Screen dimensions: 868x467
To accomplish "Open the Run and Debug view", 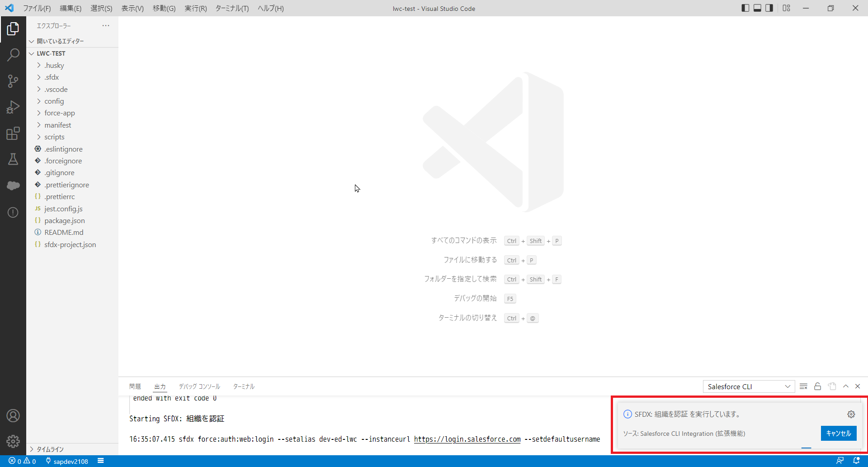I will pos(13,107).
